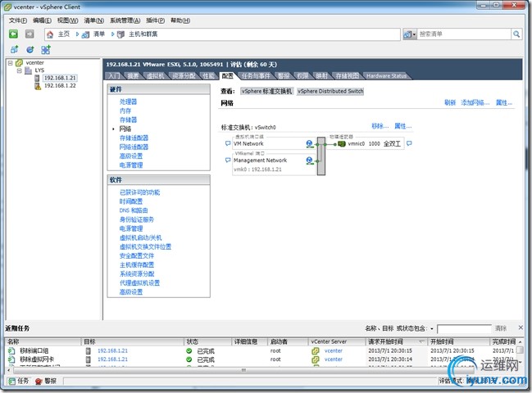Screen dimensions: 532x393
Task: Collapse the LYS datacenter node
Action: pyautogui.click(x=20, y=70)
